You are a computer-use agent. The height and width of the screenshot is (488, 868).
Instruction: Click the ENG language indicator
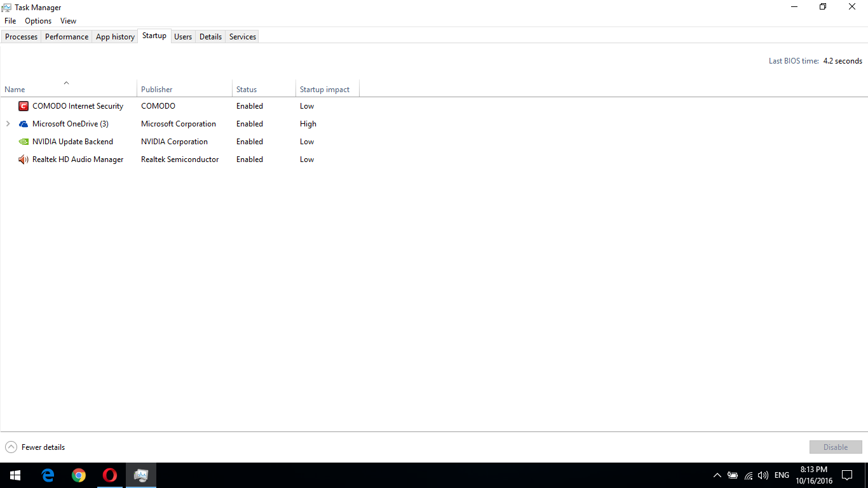click(782, 475)
